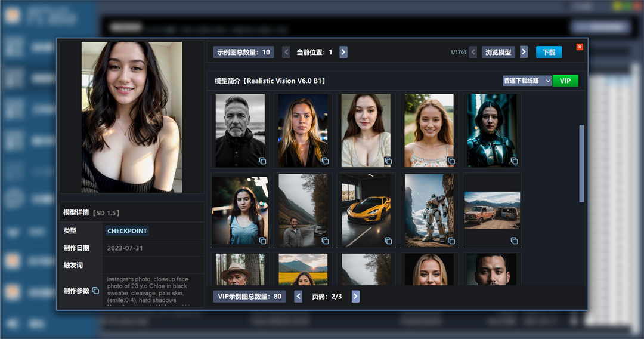Browse to the next model
Screen dimensions: 644x339
click(524, 52)
